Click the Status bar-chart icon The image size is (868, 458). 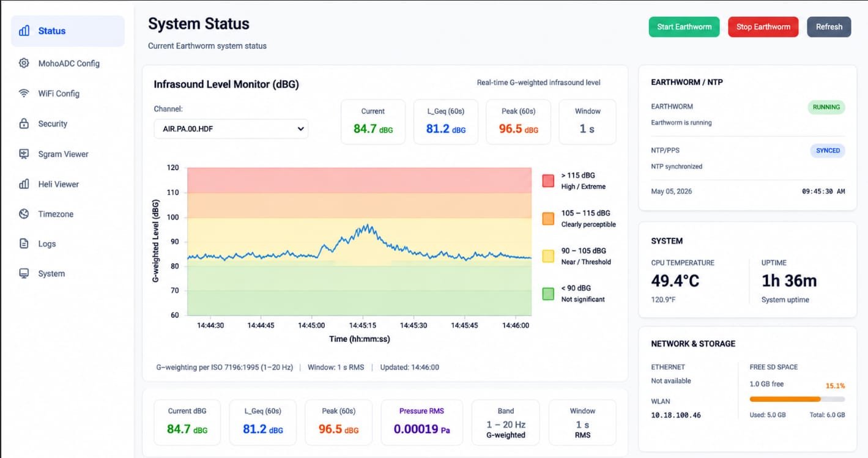coord(24,31)
